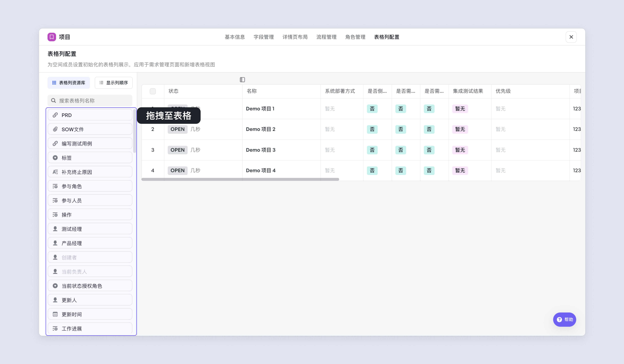Click the paperclip icon beside SOW文件
624x364 pixels.
(x=55, y=129)
